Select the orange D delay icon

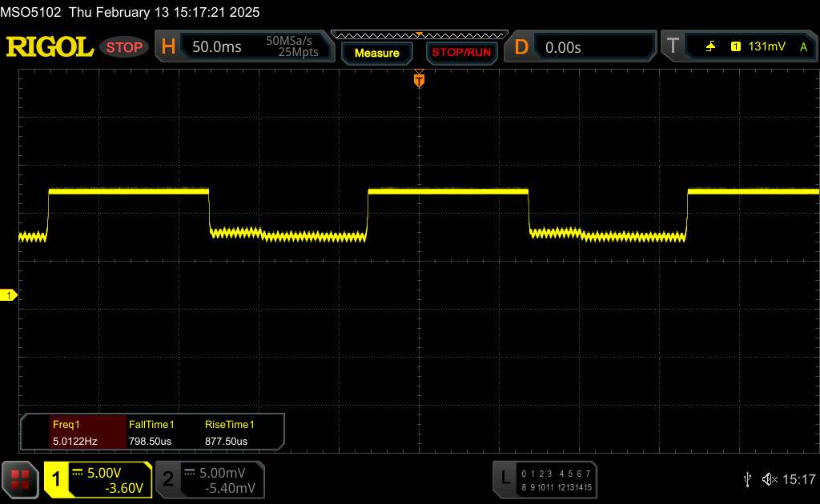pos(521,47)
